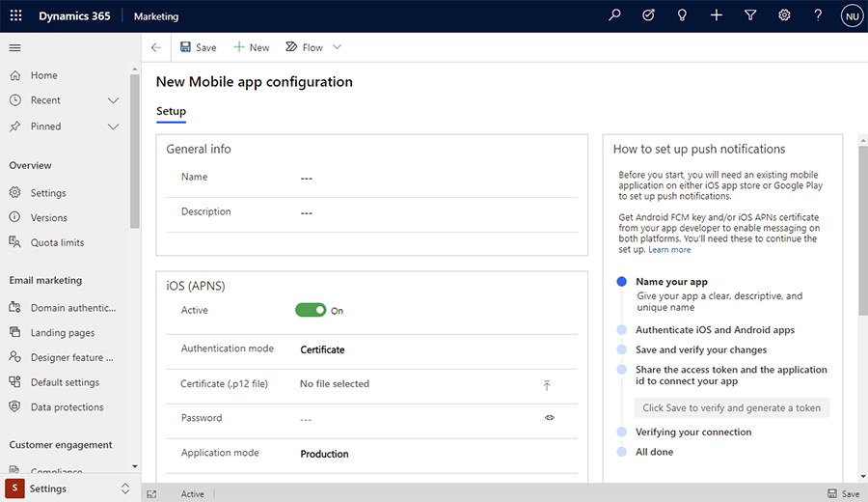Screen dimensions: 868x502
Task: Click the lightbulb assistant icon
Action: click(682, 15)
